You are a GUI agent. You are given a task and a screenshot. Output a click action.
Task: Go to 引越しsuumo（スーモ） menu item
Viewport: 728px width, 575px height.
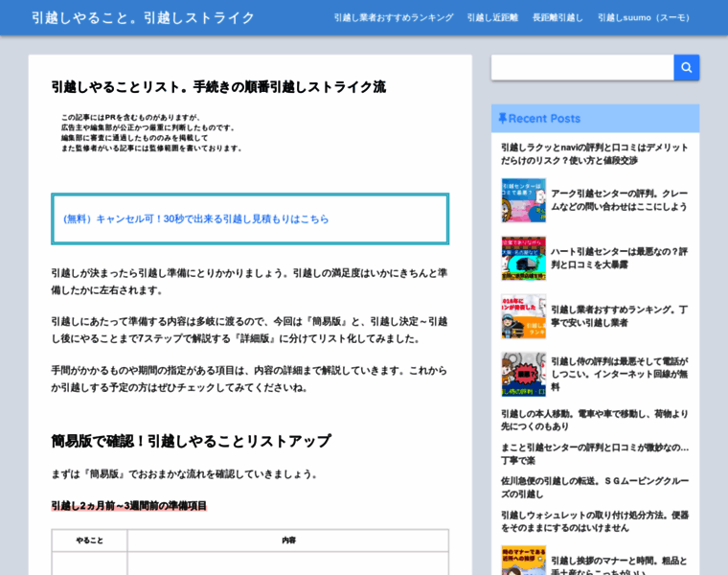tap(645, 17)
